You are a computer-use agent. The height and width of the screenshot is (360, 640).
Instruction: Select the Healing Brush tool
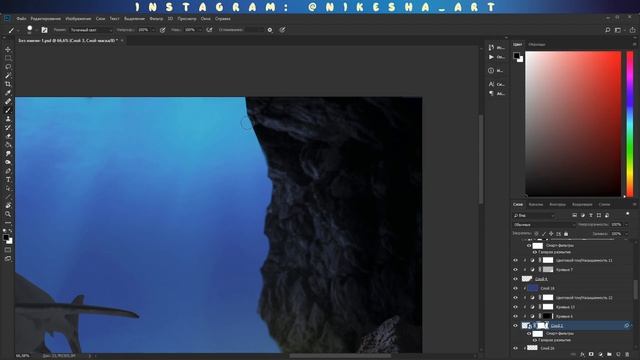click(8, 102)
